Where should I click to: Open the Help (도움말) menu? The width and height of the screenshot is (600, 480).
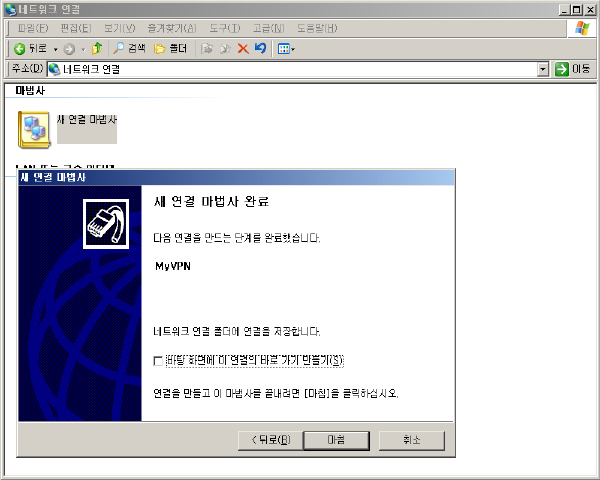317,28
